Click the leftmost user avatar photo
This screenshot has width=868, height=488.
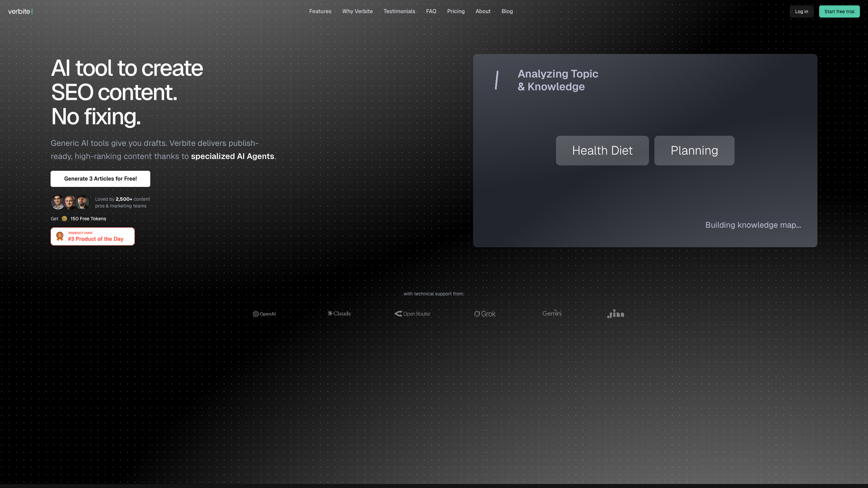point(57,202)
